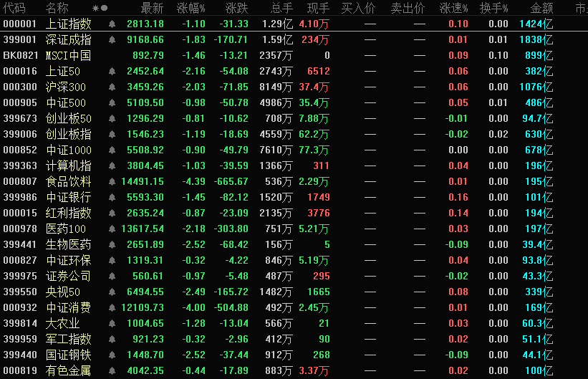588x379 pixels.
Task: Click the alert bell icon for 深证成指
Action: (112, 40)
